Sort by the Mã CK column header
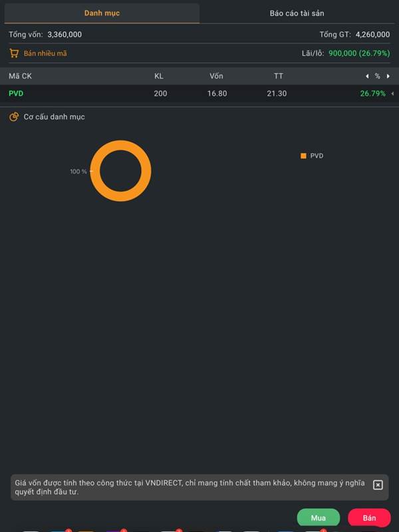Image resolution: width=399 pixels, height=532 pixels. [x=21, y=76]
